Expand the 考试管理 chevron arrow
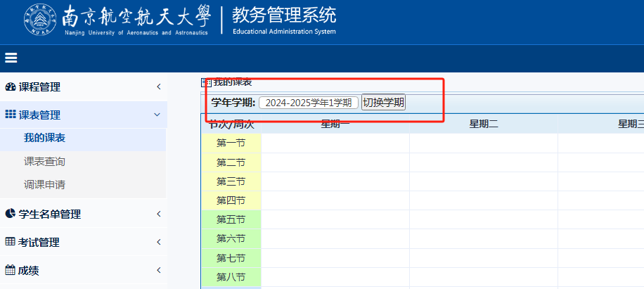Image resolution: width=644 pixels, height=289 pixels. pyautogui.click(x=158, y=242)
